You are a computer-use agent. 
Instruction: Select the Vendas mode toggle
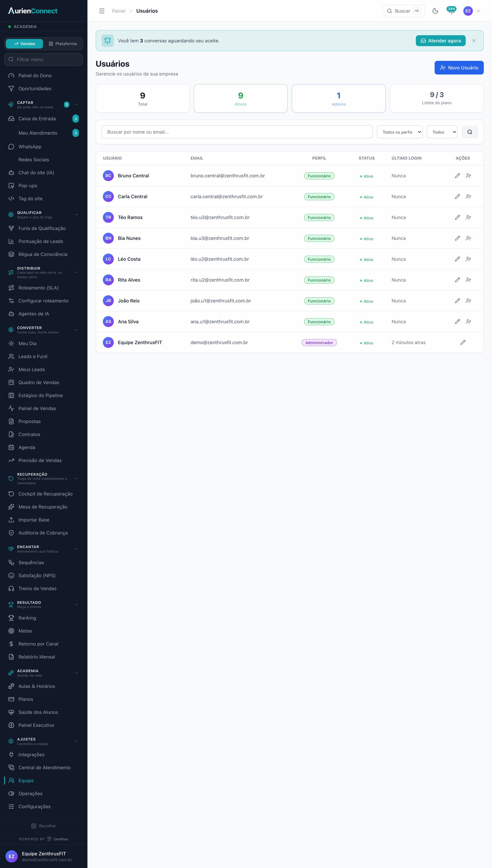coord(24,44)
